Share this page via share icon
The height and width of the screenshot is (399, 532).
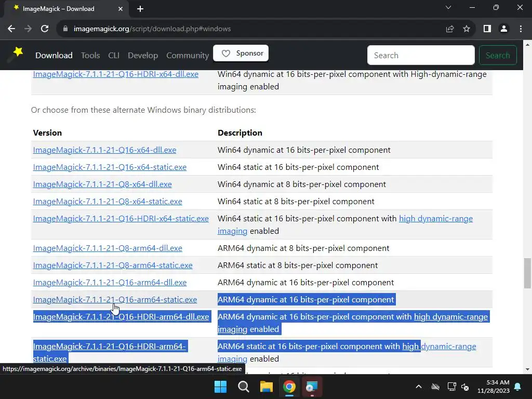tap(450, 29)
